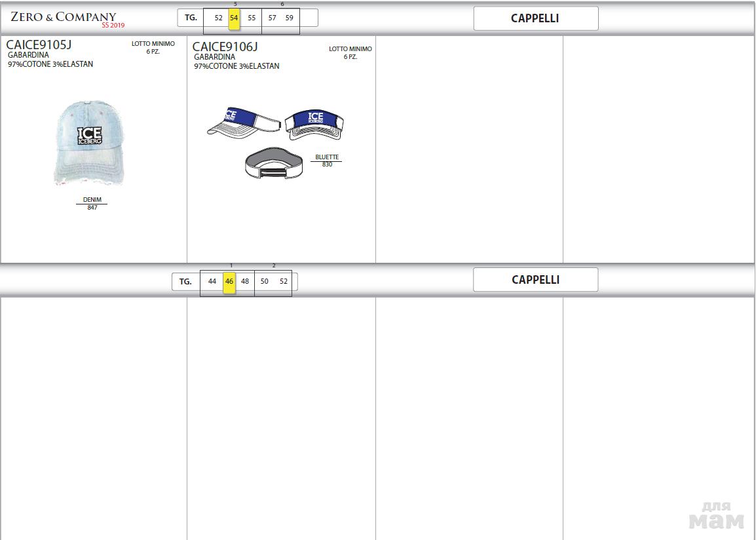Image resolution: width=756 pixels, height=540 pixels.
Task: Open product code CAICE9105J
Action: (39, 45)
